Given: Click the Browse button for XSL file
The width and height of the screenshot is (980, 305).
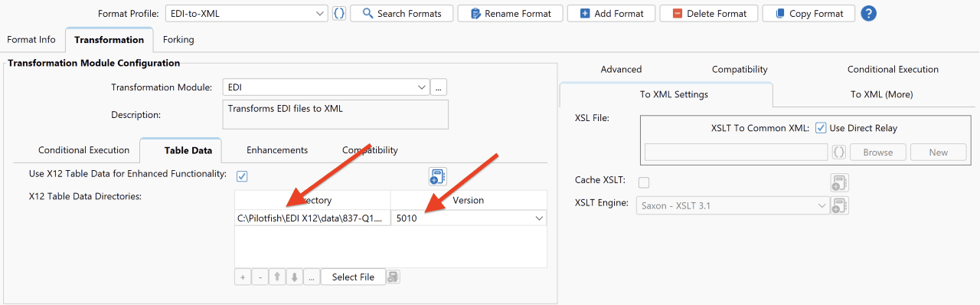Looking at the screenshot, I should click(x=877, y=152).
